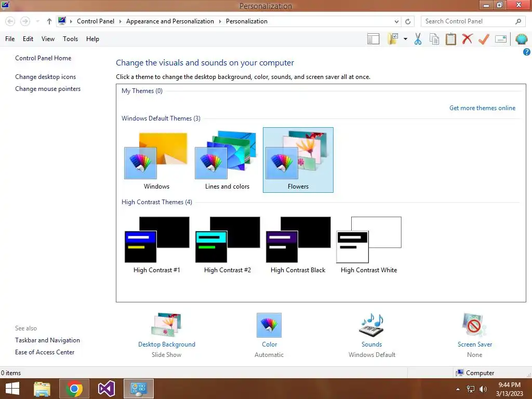
Task: Open File Explorer from taskbar
Action: tap(42, 389)
